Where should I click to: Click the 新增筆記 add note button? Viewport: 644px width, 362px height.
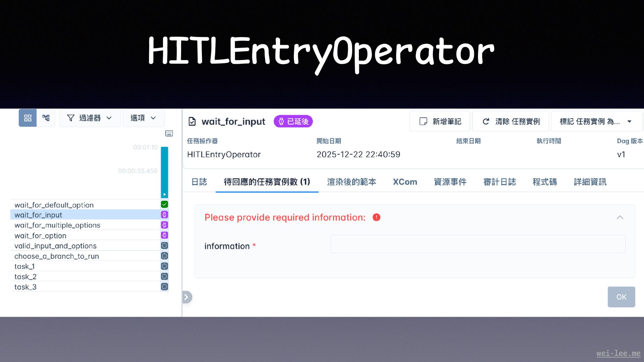click(x=440, y=121)
